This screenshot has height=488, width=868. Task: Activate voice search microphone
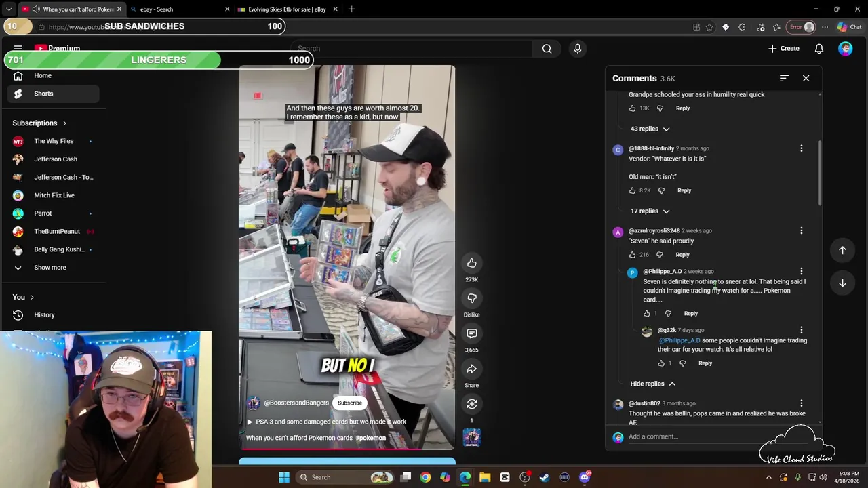pos(578,49)
